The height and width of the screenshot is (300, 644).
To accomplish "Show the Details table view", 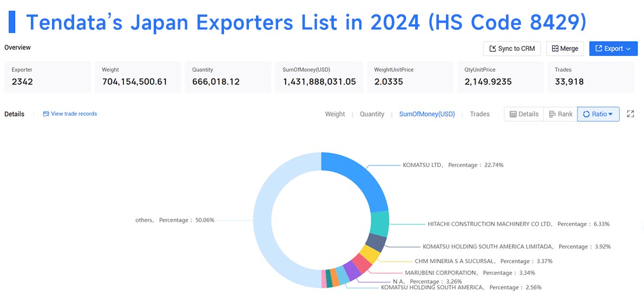I will [x=524, y=114].
